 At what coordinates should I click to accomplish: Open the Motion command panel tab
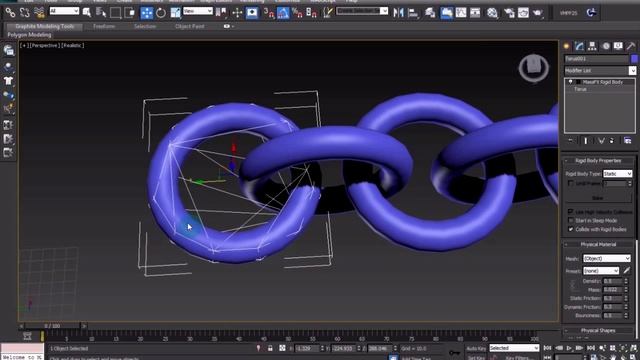pyautogui.click(x=606, y=46)
